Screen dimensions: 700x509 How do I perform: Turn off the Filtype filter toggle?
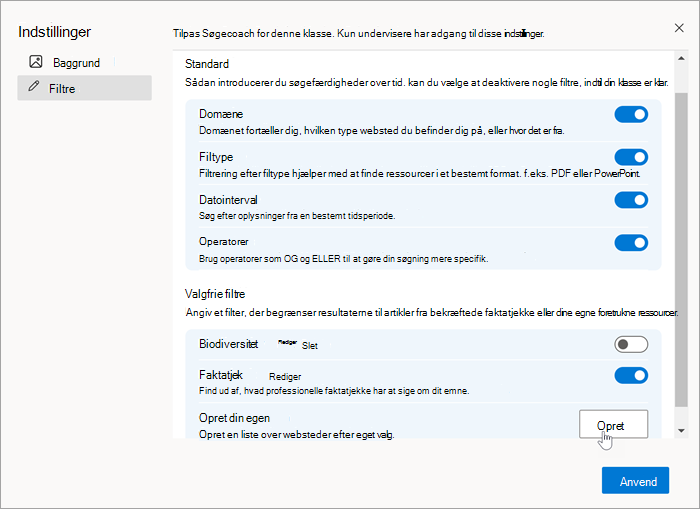pos(631,157)
